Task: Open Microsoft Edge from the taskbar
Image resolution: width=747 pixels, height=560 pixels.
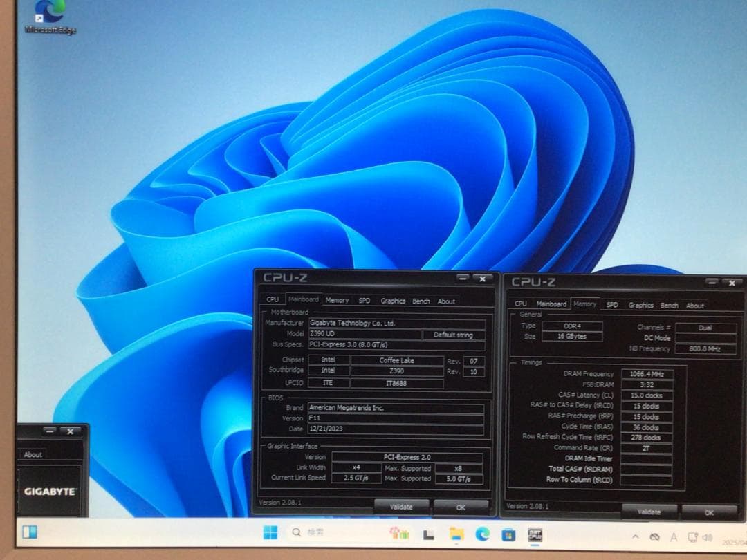Action: [482, 534]
